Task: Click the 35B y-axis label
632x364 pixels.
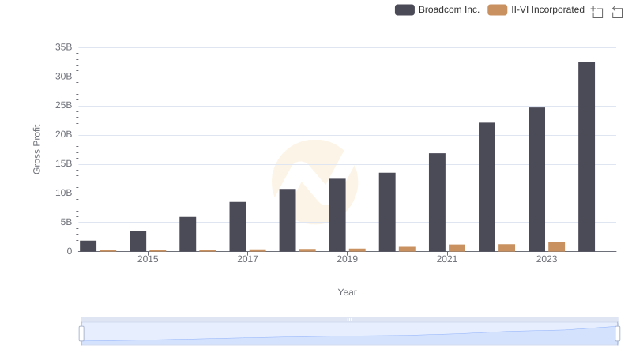Action: tap(64, 47)
